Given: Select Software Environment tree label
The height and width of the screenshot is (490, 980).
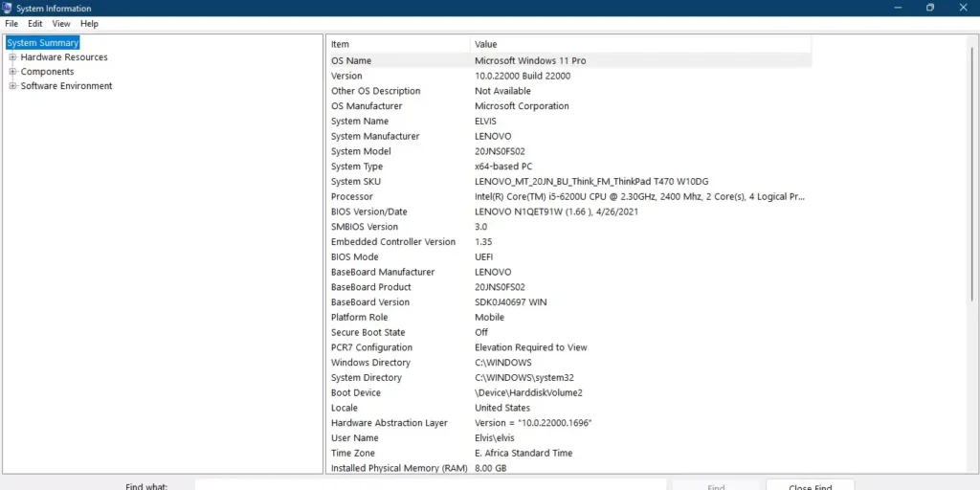Looking at the screenshot, I should click(66, 85).
